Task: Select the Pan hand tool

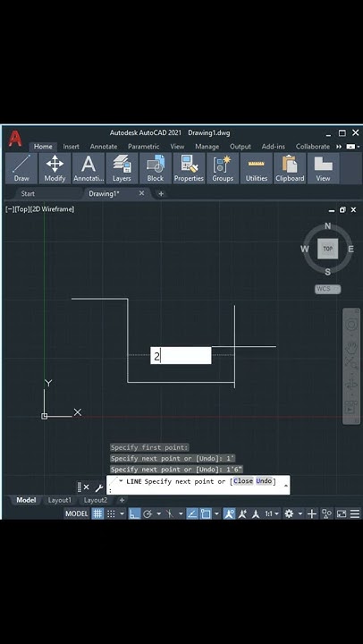Action: coord(351,349)
